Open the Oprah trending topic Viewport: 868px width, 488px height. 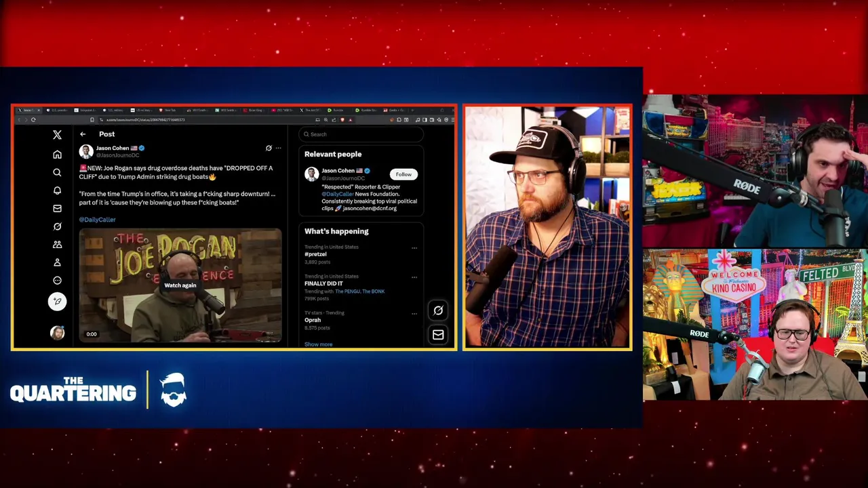pyautogui.click(x=313, y=320)
